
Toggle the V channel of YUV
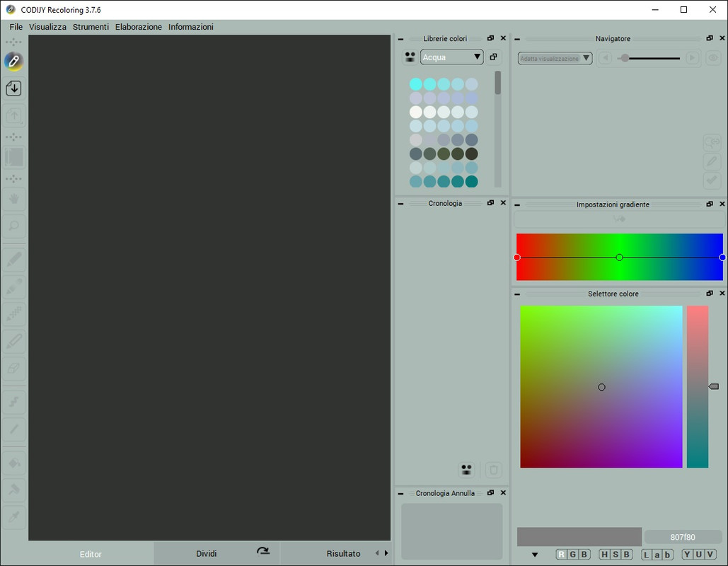(710, 554)
